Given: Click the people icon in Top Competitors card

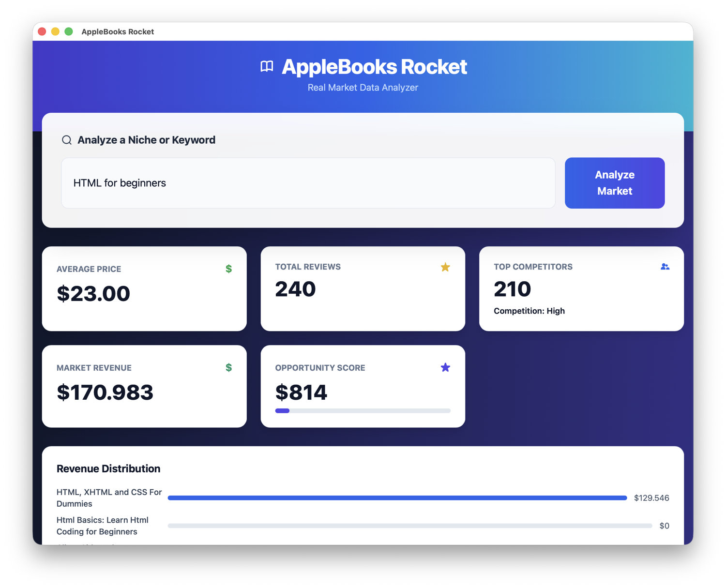Looking at the screenshot, I should pos(665,267).
